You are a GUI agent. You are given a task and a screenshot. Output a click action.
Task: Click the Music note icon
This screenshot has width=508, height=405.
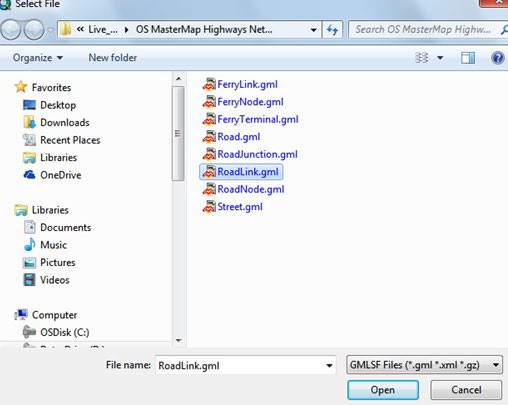click(x=29, y=245)
